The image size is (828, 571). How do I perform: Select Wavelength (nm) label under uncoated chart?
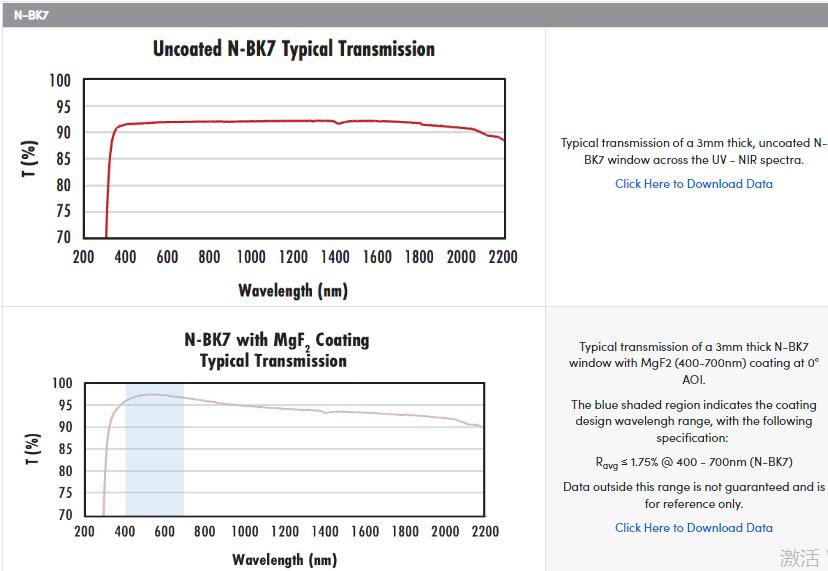click(x=292, y=291)
